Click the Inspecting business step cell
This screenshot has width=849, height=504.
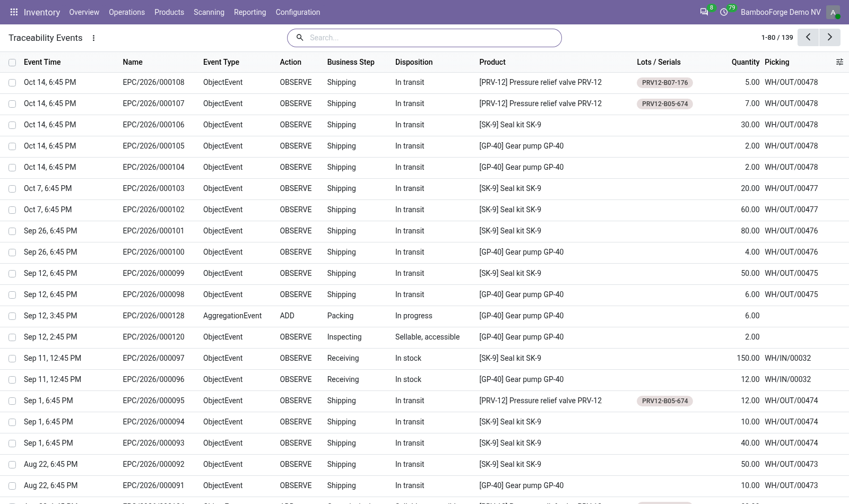coord(344,337)
